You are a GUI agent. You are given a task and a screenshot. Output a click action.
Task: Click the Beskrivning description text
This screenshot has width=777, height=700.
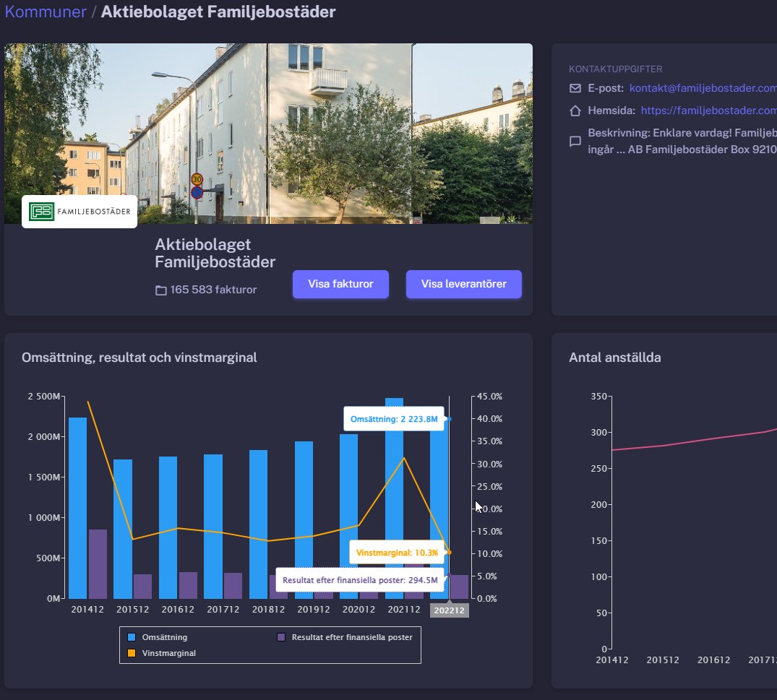pos(682,141)
